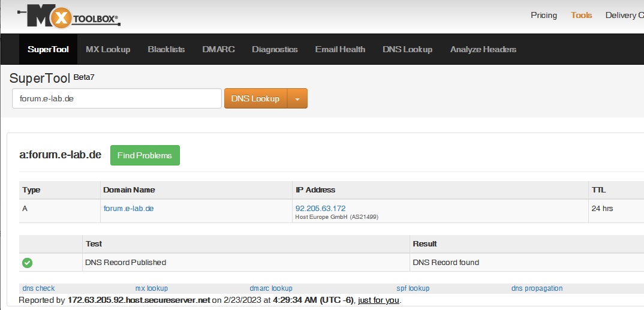Open DNS Lookup in navigation bar
The width and height of the screenshot is (644, 310).
407,49
